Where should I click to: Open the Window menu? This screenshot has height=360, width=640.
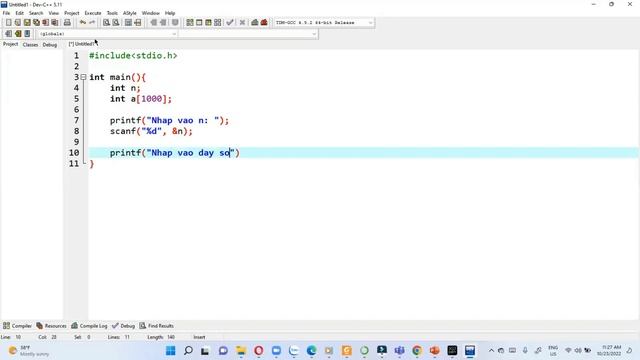pyautogui.click(x=151, y=13)
